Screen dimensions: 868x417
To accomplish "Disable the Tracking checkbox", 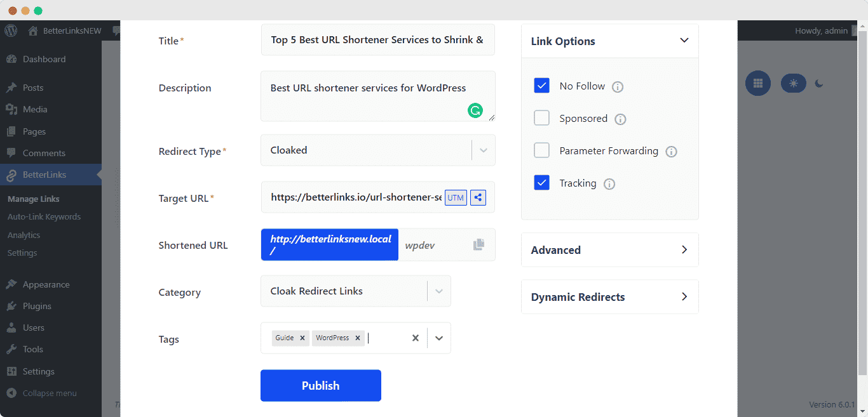I will click(541, 183).
